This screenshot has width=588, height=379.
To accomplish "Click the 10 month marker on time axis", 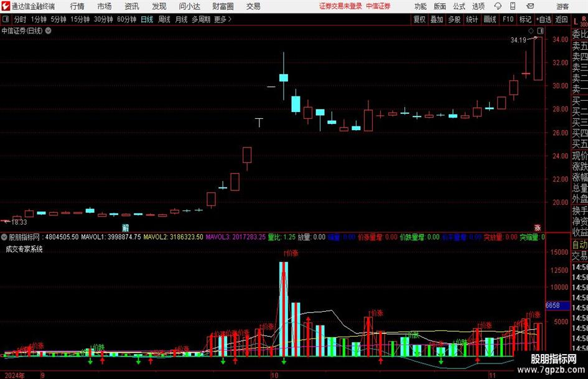I will tap(274, 375).
